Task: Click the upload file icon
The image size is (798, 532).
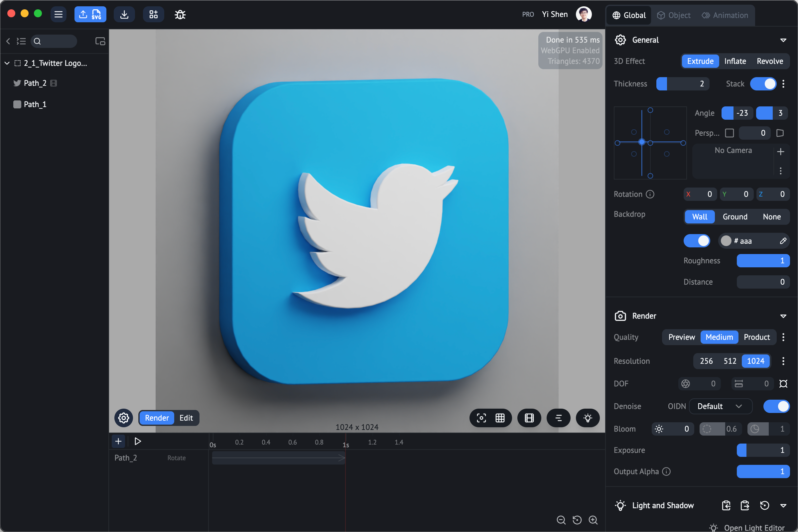Action: 83,14
